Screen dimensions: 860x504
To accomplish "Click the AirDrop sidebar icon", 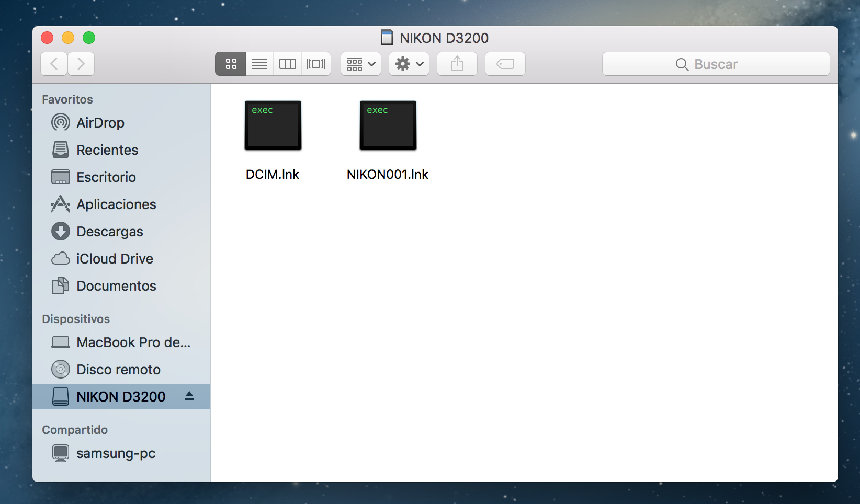I will tap(61, 123).
